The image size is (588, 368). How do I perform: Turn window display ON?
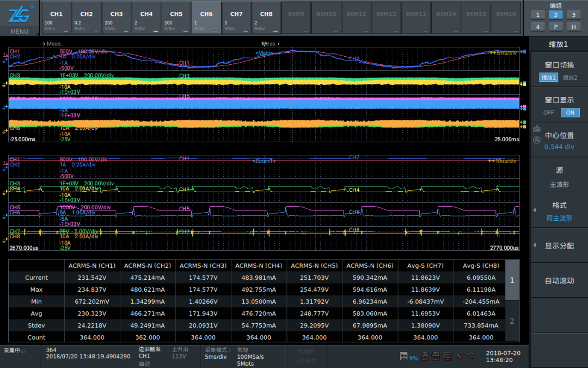570,112
